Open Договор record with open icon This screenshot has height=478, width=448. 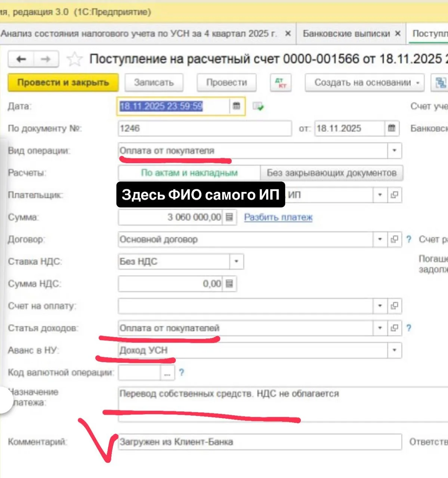(394, 239)
